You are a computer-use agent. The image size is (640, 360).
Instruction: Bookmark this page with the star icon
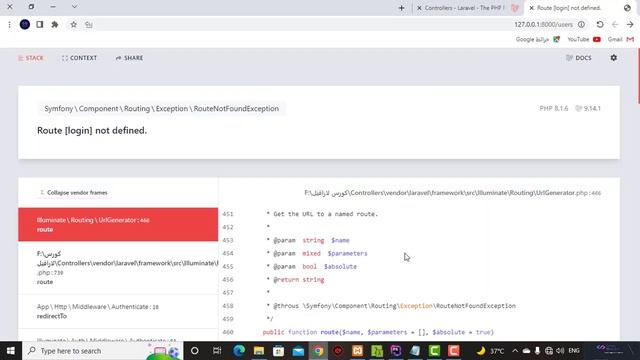click(x=73, y=24)
